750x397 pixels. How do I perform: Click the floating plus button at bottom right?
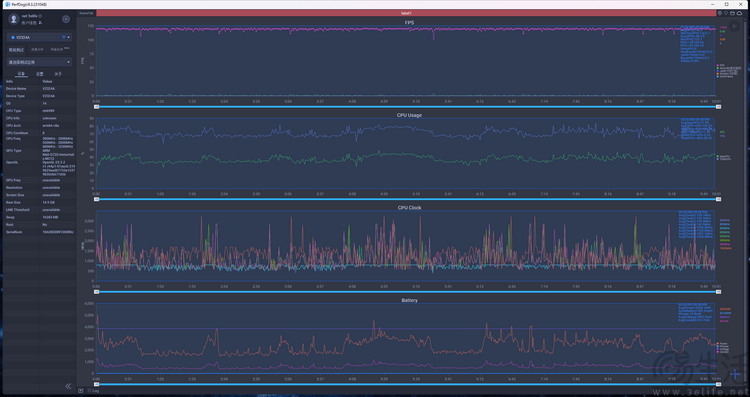coord(735,374)
